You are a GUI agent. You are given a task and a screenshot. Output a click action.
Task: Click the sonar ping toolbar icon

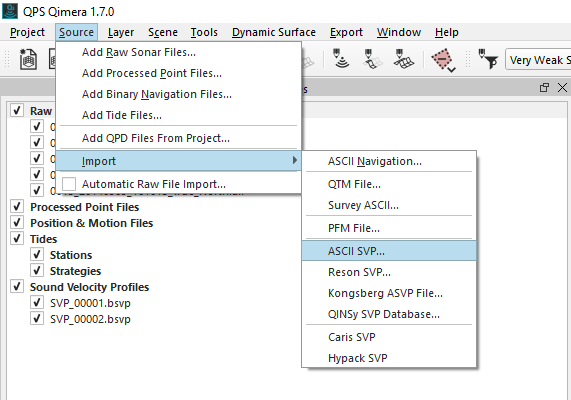[341, 59]
